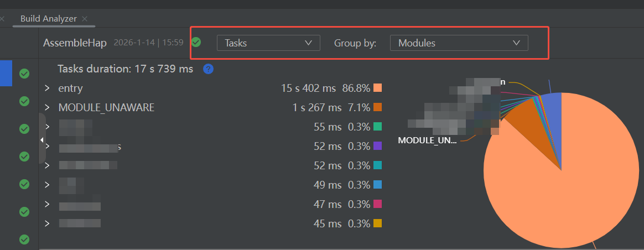Select the Build Analyzer tab
Image resolution: width=644 pixels, height=250 pixels.
[49, 19]
